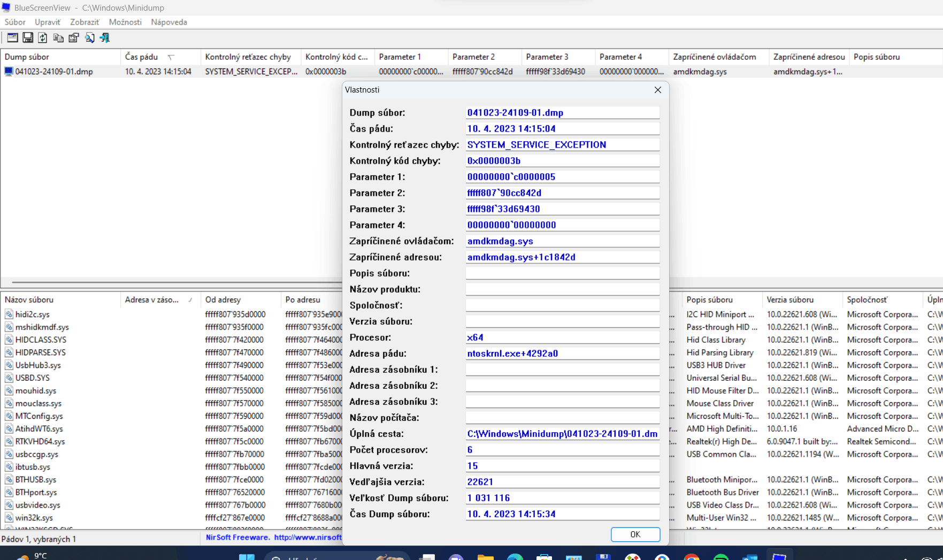This screenshot has height=560, width=943.
Task: Confirm the Vlastnosti dialog with OK
Action: coord(635,534)
